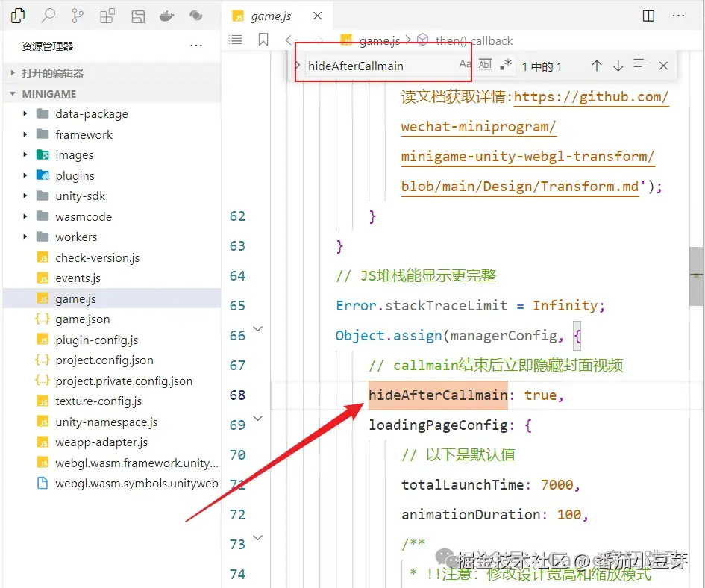
Task: Click highlighted hideAfterCallmain on line 68
Action: click(x=438, y=395)
